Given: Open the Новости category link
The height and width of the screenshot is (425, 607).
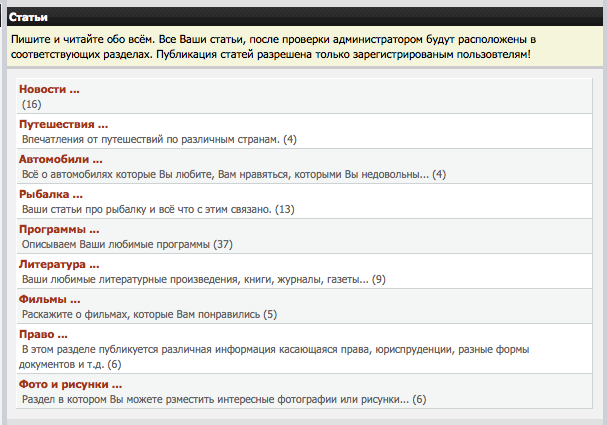Looking at the screenshot, I should (x=49, y=89).
